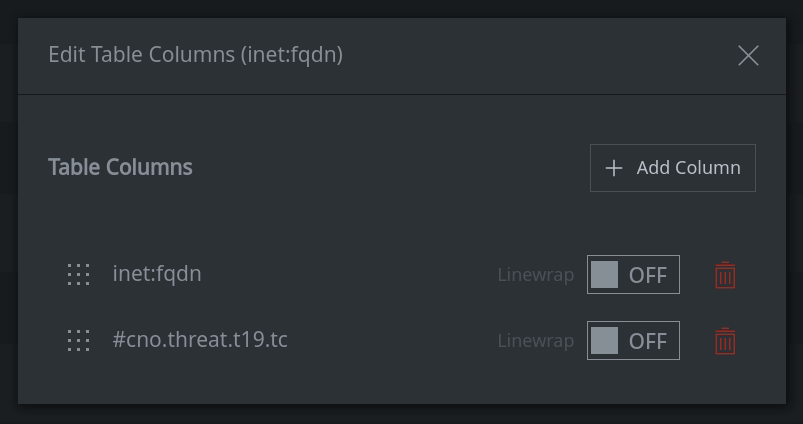Screen dimensions: 803x424
Task: Click the Linewrap label in #cno.threat.t19.tc row
Action: click(536, 341)
